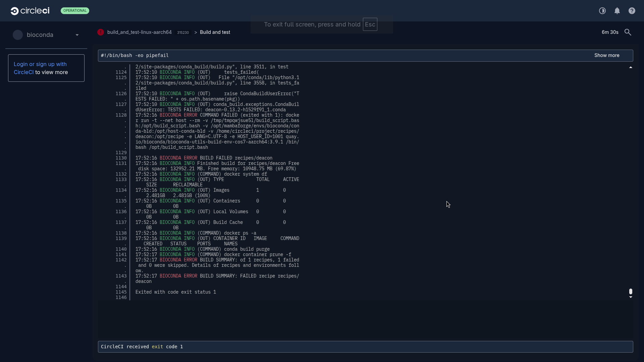
Task: Click Show more on bash header
Action: pos(607,55)
